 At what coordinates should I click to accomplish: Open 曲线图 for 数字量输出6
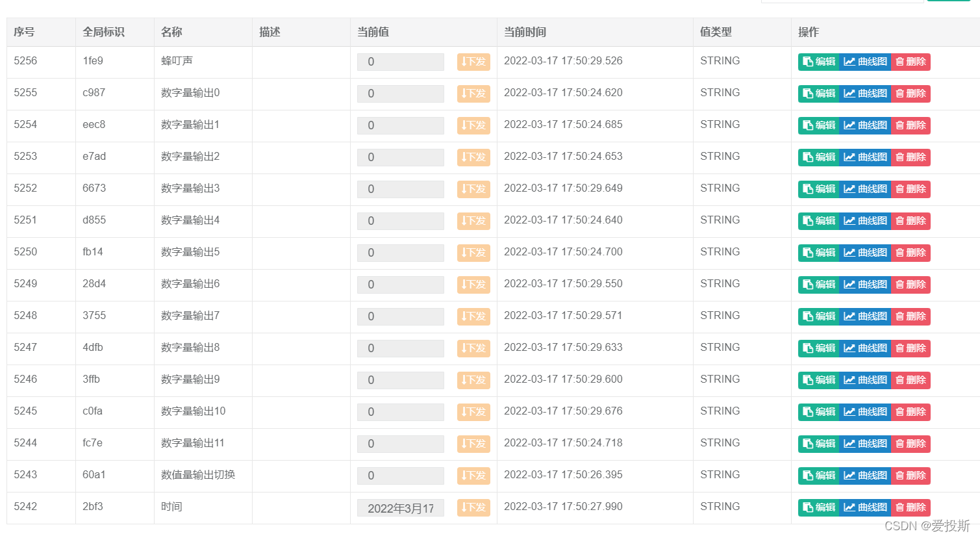pyautogui.click(x=865, y=285)
